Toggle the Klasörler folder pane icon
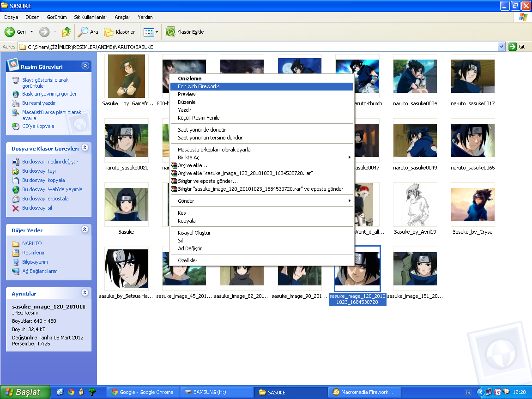The width and height of the screenshot is (532, 399). [x=109, y=32]
